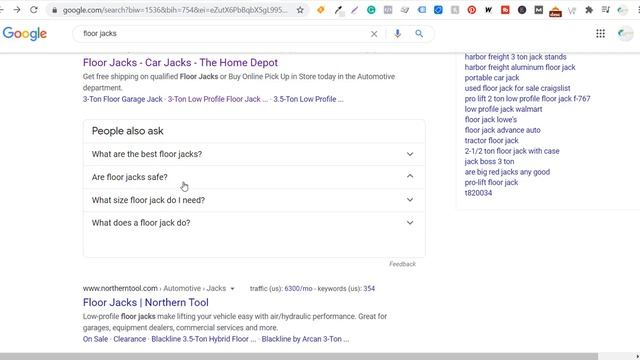Select 'are big red jacks any good'
Viewport: 640px width, 360px height.
coord(507,172)
